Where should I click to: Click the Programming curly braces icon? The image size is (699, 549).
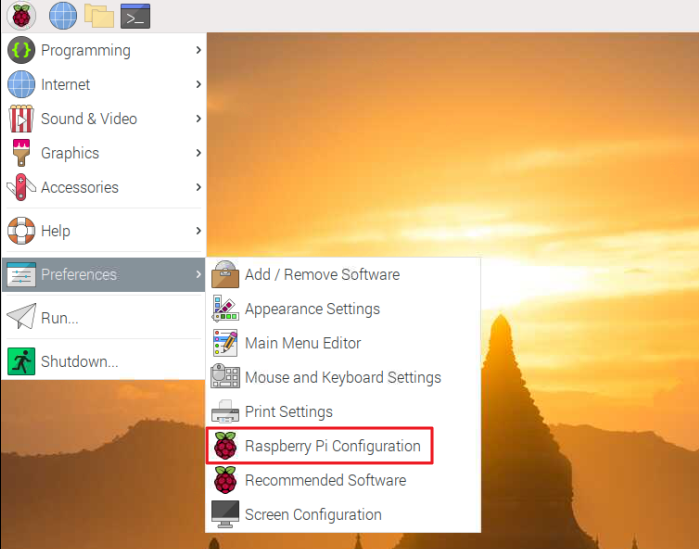pyautogui.click(x=21, y=50)
